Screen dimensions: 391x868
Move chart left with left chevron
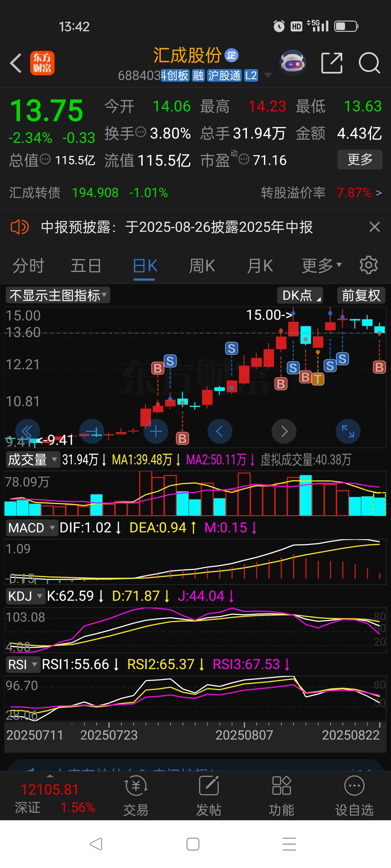point(220,431)
